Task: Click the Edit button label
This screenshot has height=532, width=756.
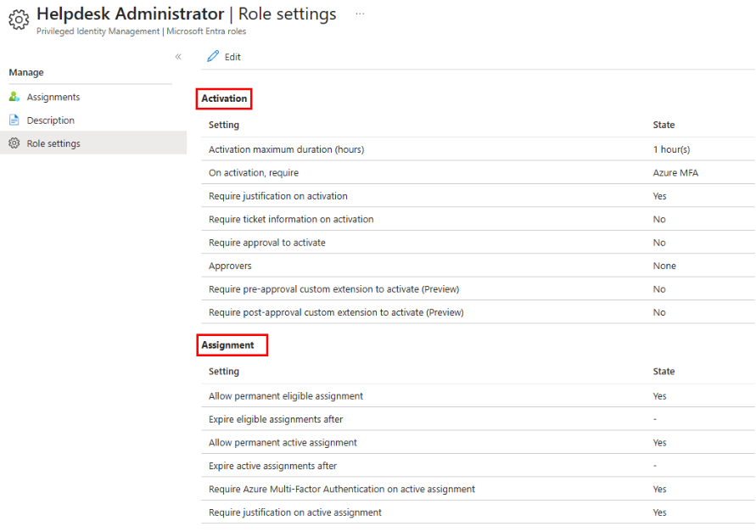Action: [232, 57]
